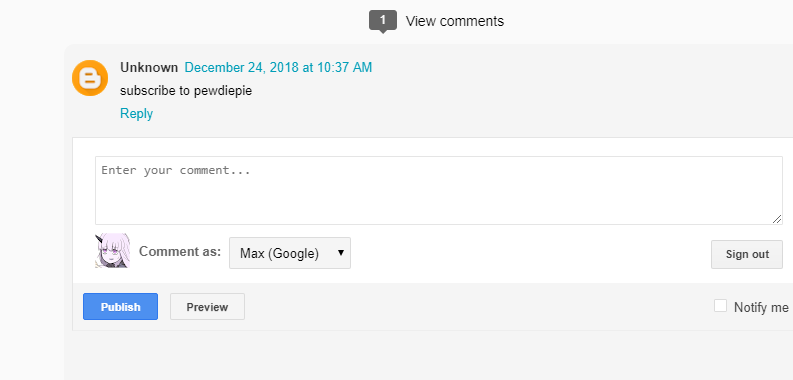
Task: Click the Unknown author name
Action: (149, 67)
